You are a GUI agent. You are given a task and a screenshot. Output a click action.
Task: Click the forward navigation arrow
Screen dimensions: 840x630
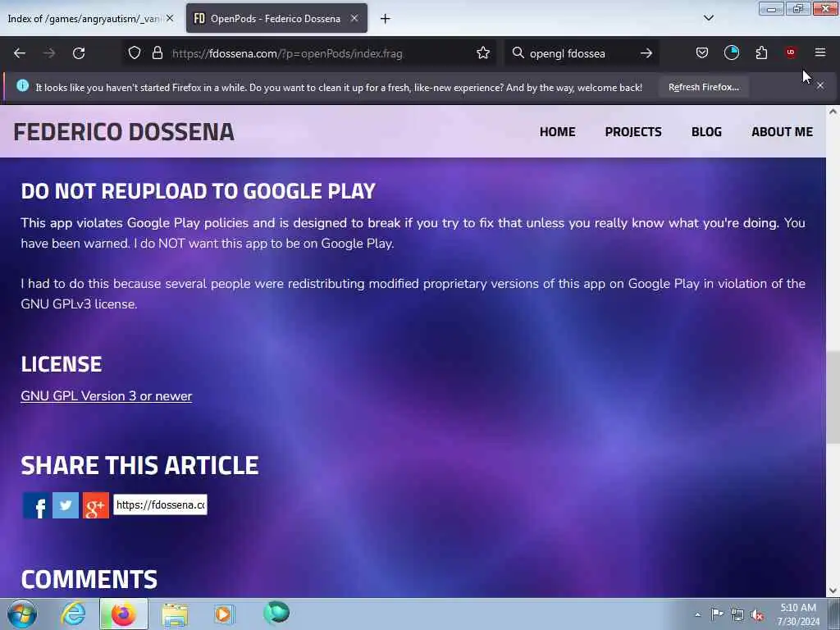(49, 53)
